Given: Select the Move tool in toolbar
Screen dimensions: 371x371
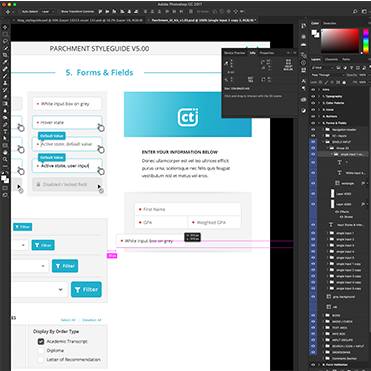Looking at the screenshot, I should 5,27.
